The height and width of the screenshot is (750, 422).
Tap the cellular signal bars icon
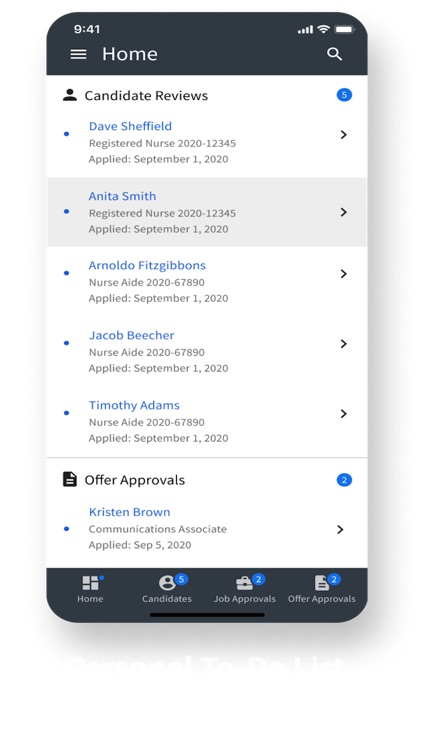pos(305,30)
